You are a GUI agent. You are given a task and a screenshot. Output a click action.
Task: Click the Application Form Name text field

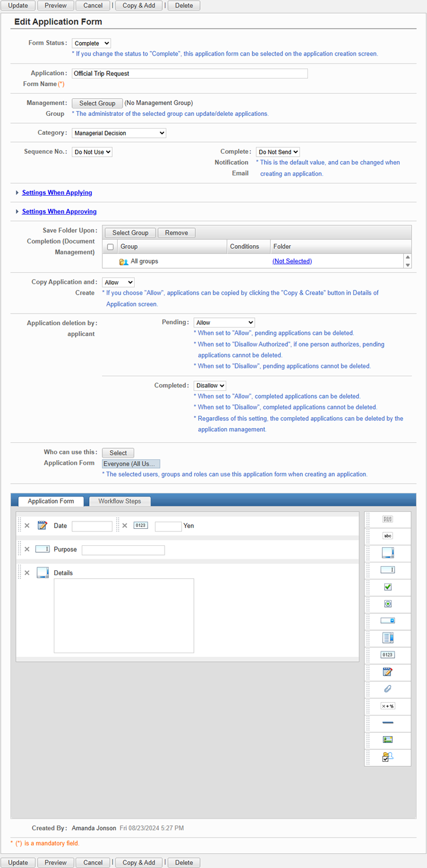pos(190,74)
